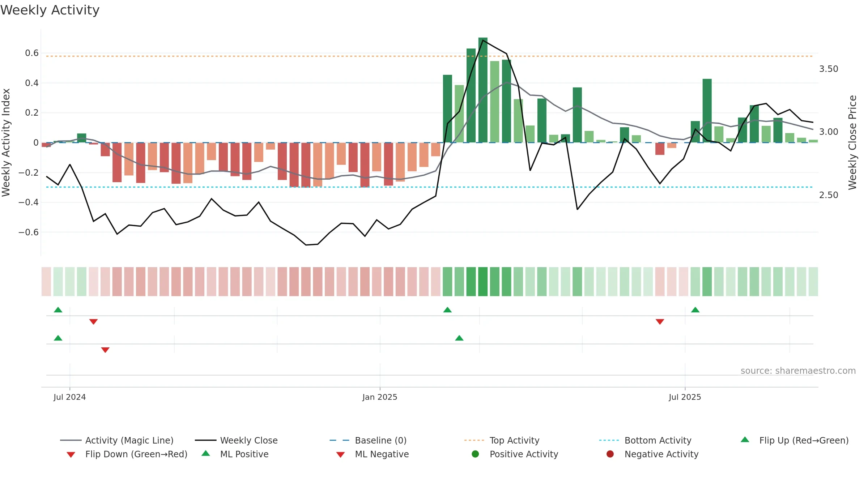This screenshot has height=488, width=868.
Task: Click the −0.2 left axis tick label
Action: click(x=28, y=172)
